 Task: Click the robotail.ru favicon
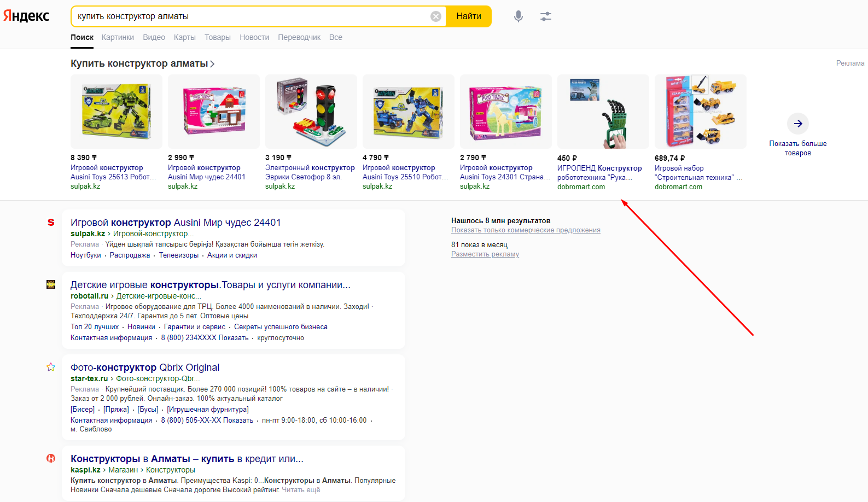[51, 284]
